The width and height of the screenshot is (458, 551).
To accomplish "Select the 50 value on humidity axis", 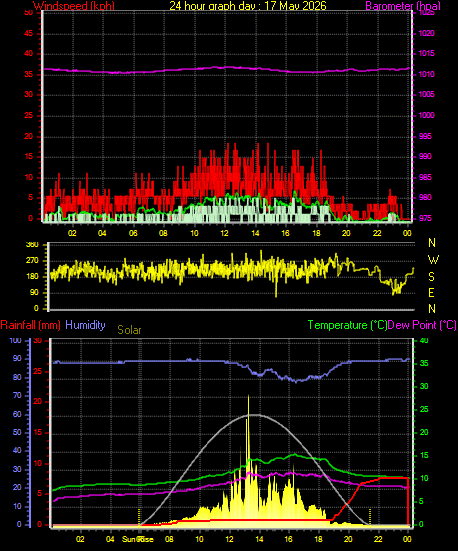I will tap(17, 433).
